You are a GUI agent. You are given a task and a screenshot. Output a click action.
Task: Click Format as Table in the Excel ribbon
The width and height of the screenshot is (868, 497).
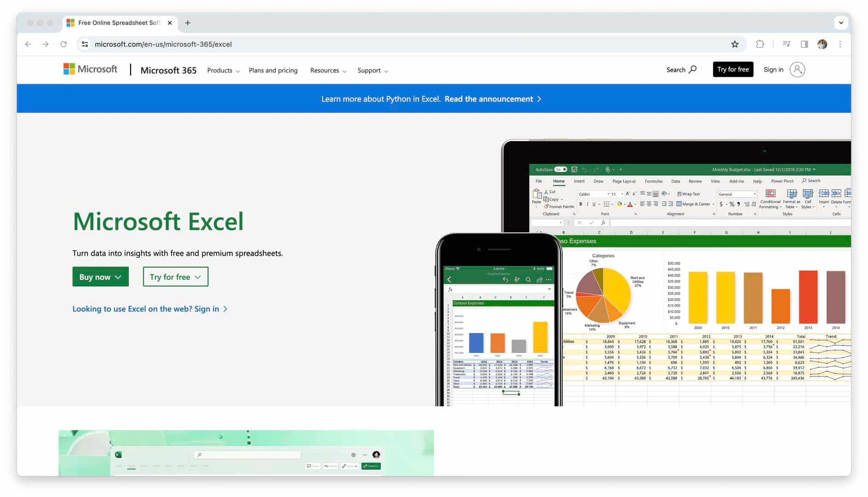click(x=791, y=199)
